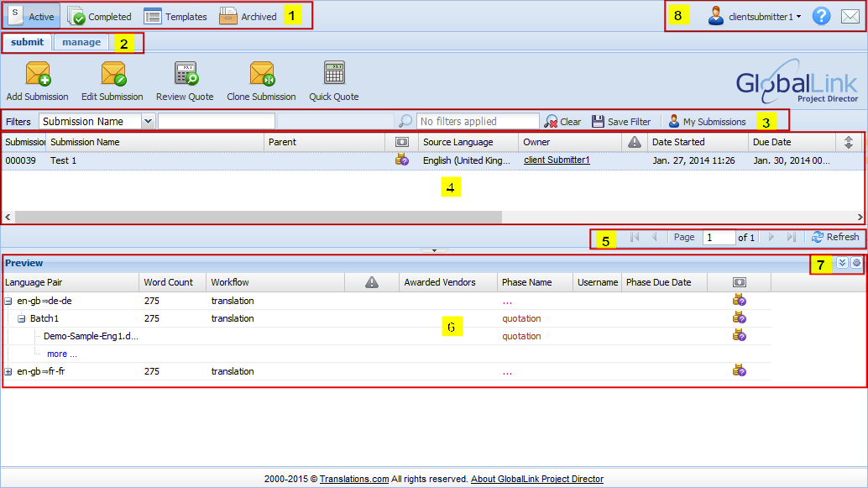Click the Refresh button
This screenshot has width=868, height=488.
pyautogui.click(x=834, y=237)
